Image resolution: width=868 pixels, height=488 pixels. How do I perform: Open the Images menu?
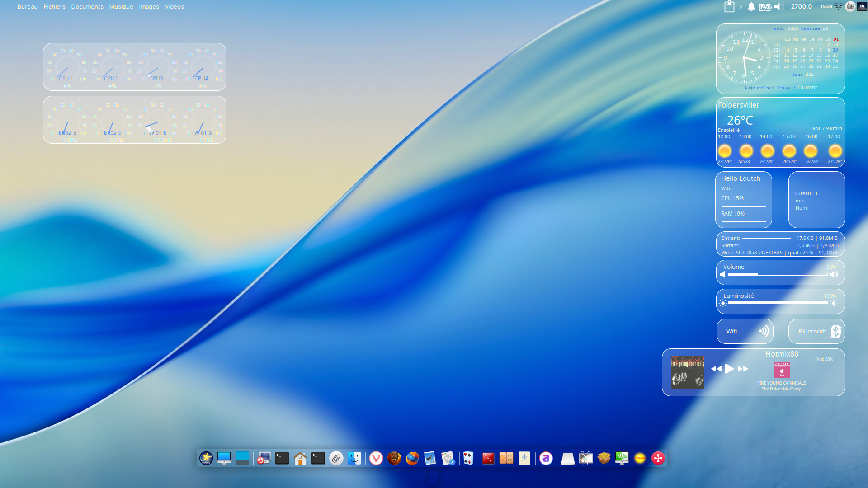pyautogui.click(x=149, y=6)
